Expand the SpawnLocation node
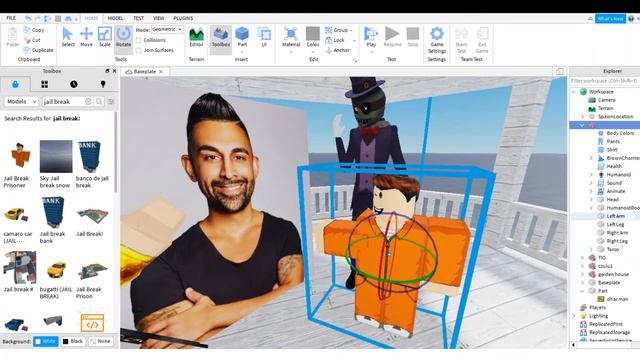 [x=582, y=116]
